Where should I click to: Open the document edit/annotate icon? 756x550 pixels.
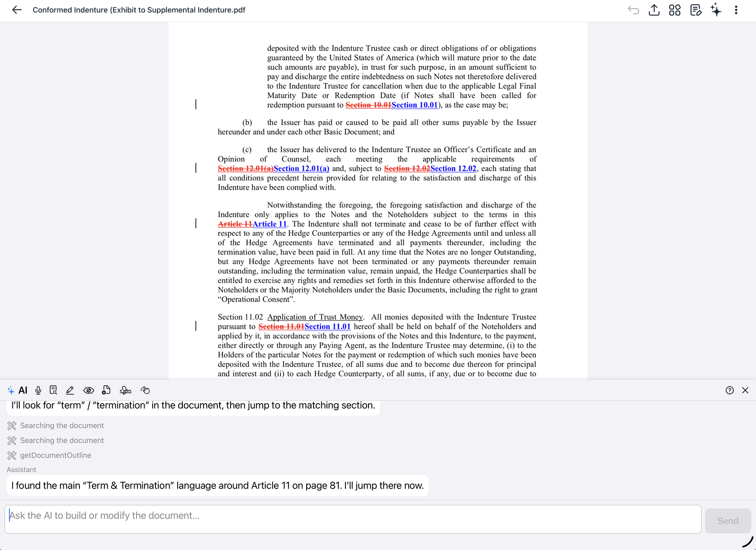tap(696, 10)
